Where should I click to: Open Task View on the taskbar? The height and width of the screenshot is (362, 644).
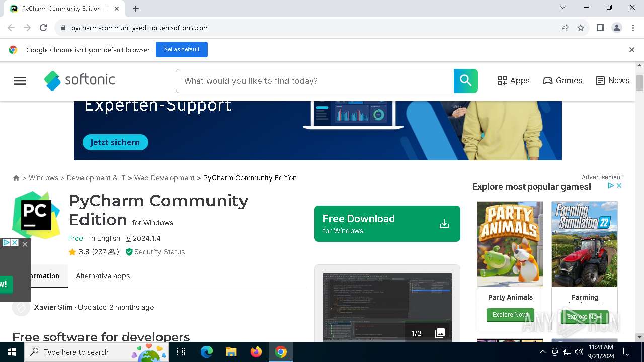pyautogui.click(x=181, y=352)
